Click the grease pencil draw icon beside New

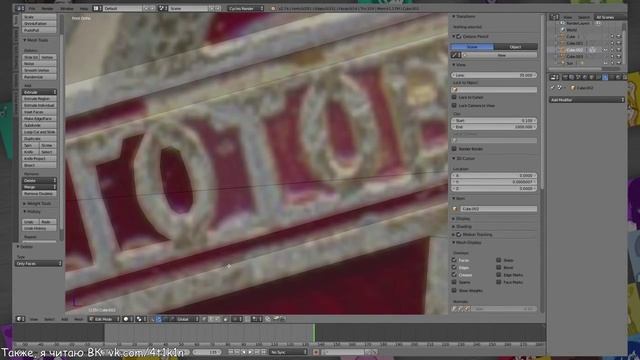pos(455,55)
